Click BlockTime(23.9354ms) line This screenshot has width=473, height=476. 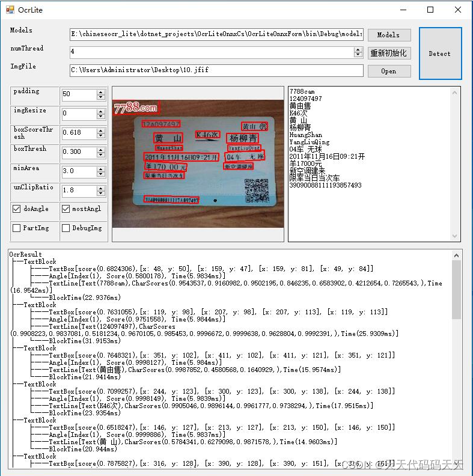tap(85, 413)
